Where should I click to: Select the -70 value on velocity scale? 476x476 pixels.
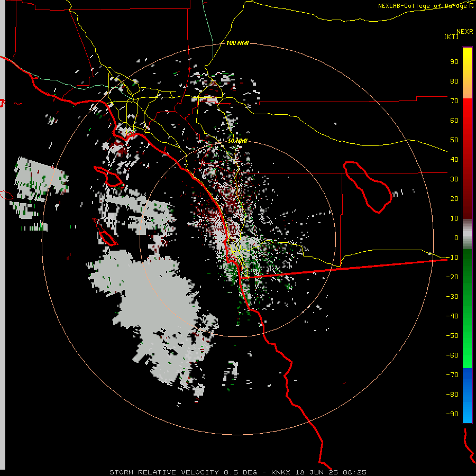click(x=452, y=374)
